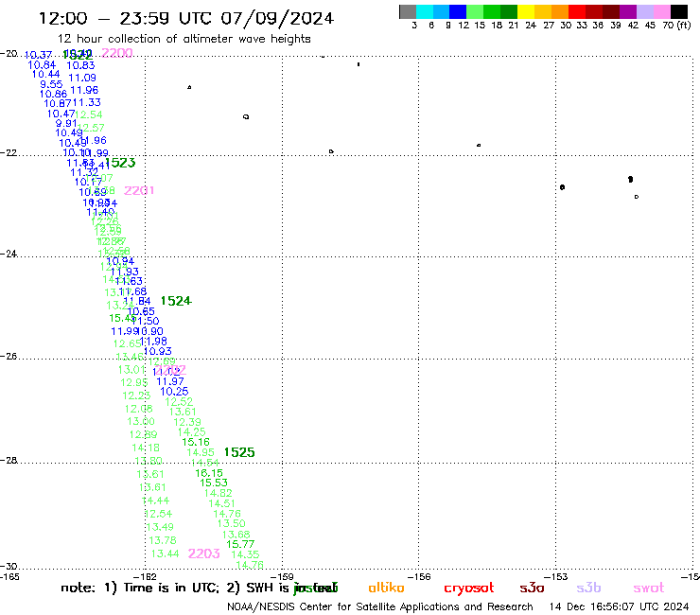700x615 pixels.
Task: Click the pink time label 2203
Action: point(204,553)
